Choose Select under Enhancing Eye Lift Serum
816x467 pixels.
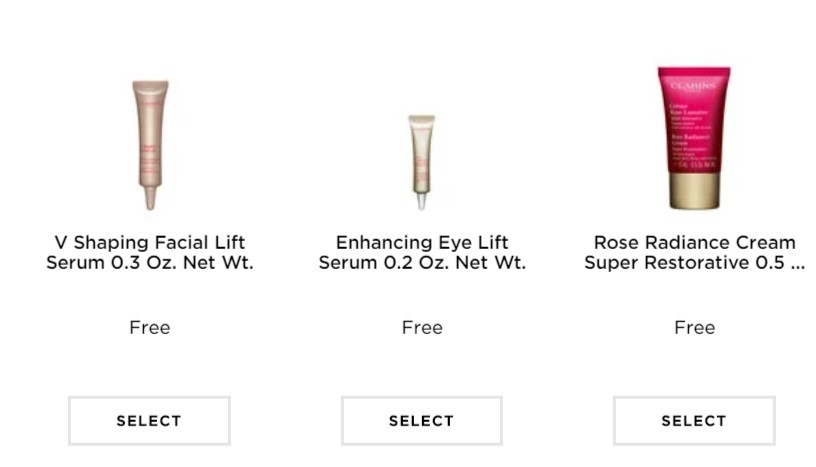(x=422, y=421)
